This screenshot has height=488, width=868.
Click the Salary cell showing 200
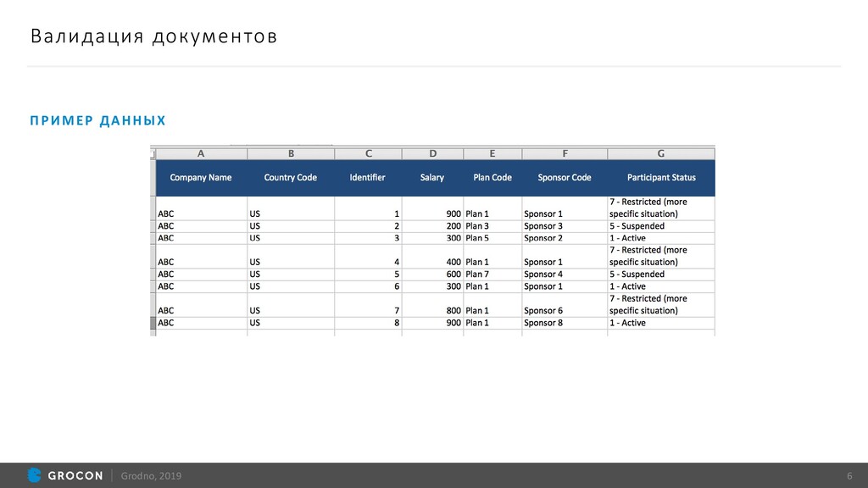[432, 226]
